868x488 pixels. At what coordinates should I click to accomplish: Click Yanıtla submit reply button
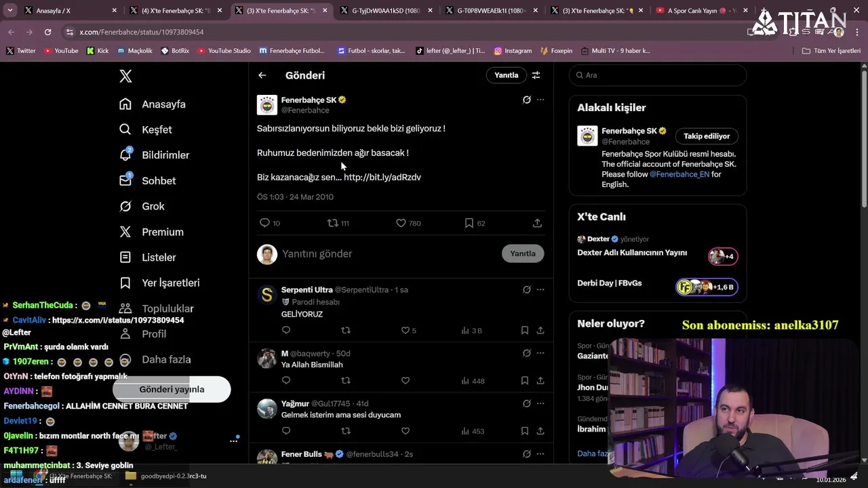[523, 253]
